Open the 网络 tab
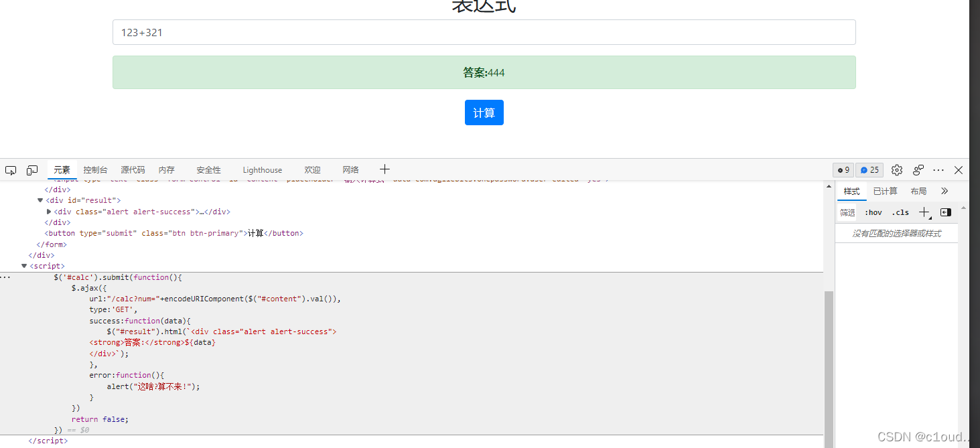The image size is (980, 448). [350, 170]
